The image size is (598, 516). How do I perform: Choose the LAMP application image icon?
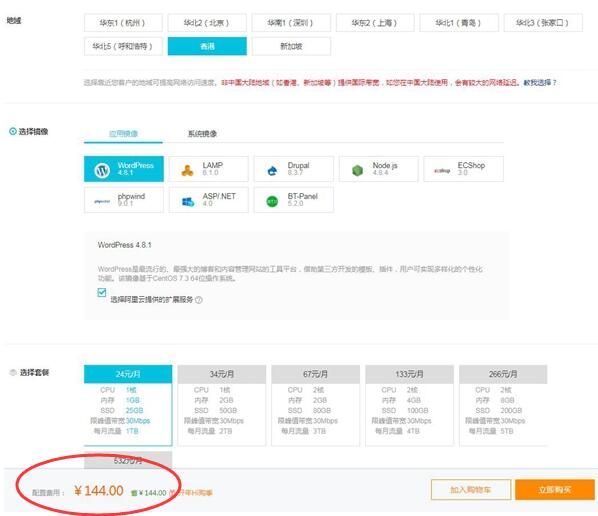coord(187,170)
